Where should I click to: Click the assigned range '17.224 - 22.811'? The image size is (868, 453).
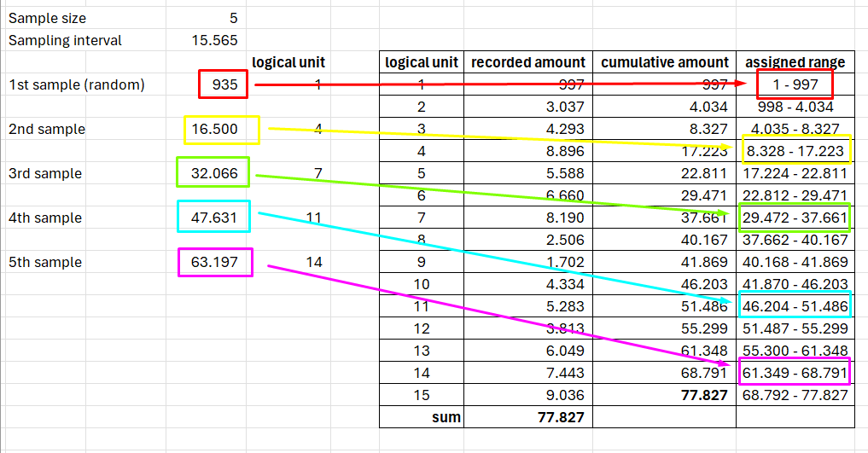(x=795, y=173)
